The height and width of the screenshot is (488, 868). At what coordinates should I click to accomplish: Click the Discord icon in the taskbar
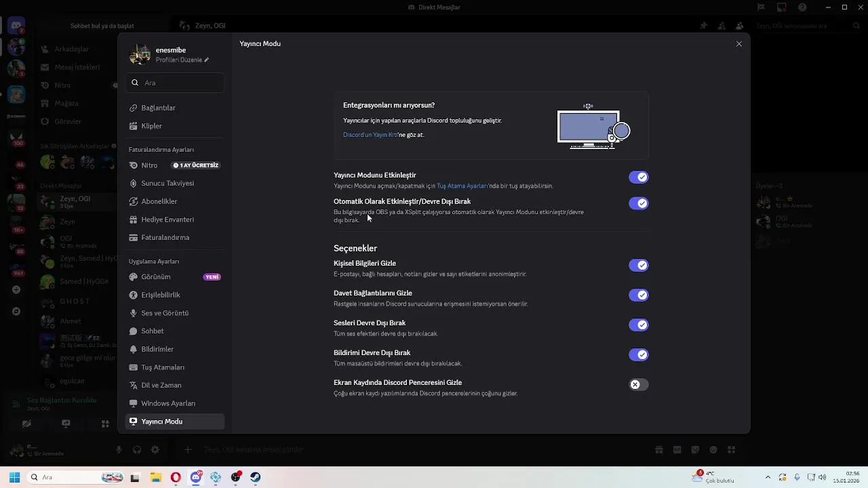196,477
